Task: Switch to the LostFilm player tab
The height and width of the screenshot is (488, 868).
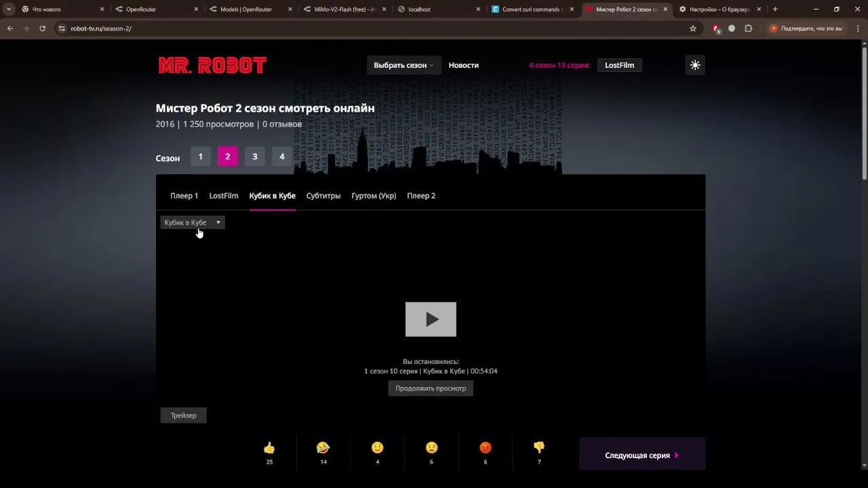Action: click(x=224, y=196)
